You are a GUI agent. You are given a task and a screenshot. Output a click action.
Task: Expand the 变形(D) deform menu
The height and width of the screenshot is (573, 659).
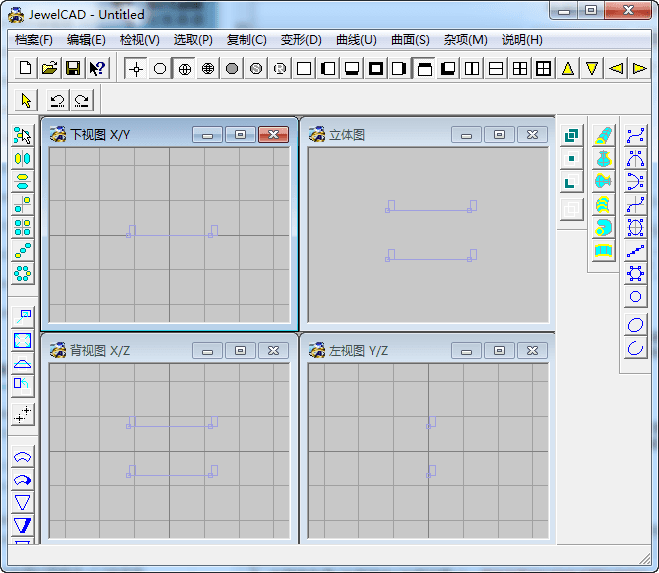(x=301, y=40)
